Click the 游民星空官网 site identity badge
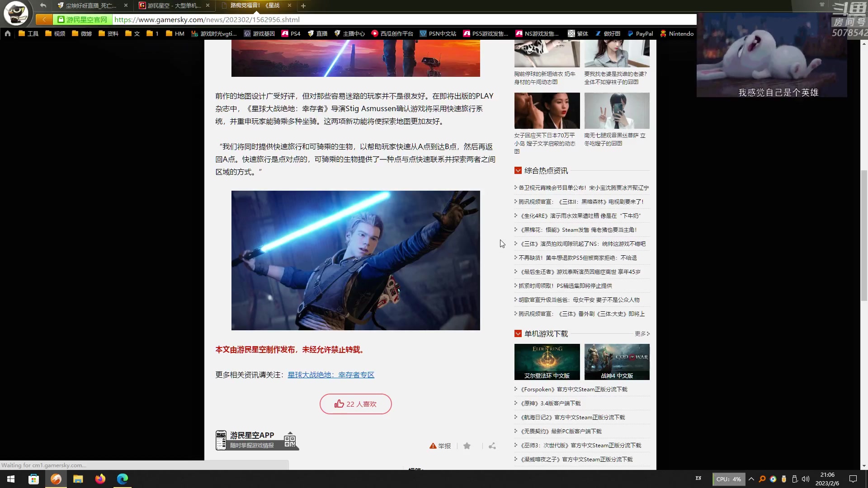Screen dimensions: 868x488 coord(83,19)
